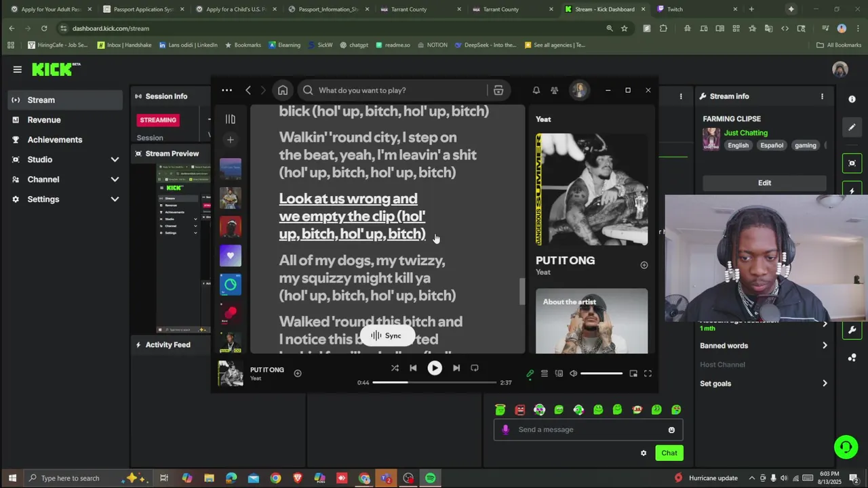Open the Dangerous Summer album cover
The image size is (868, 488).
(x=592, y=189)
